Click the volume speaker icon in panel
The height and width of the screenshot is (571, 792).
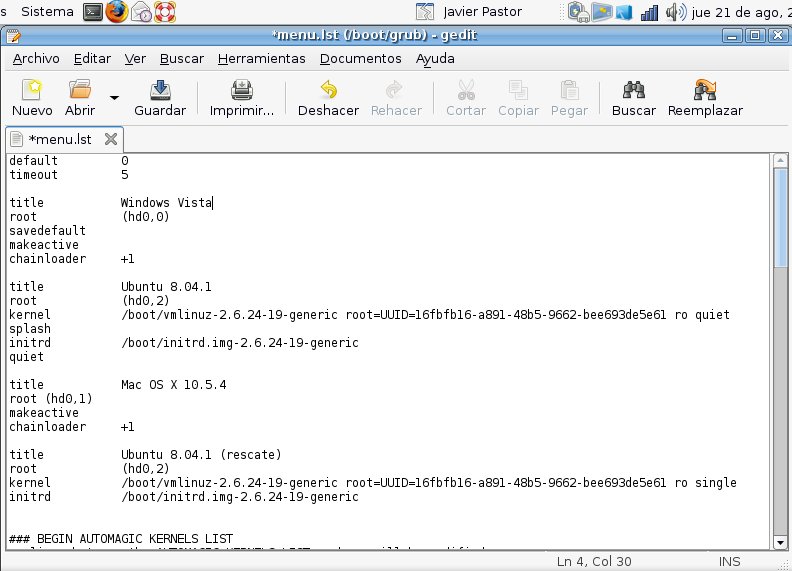pyautogui.click(x=676, y=12)
